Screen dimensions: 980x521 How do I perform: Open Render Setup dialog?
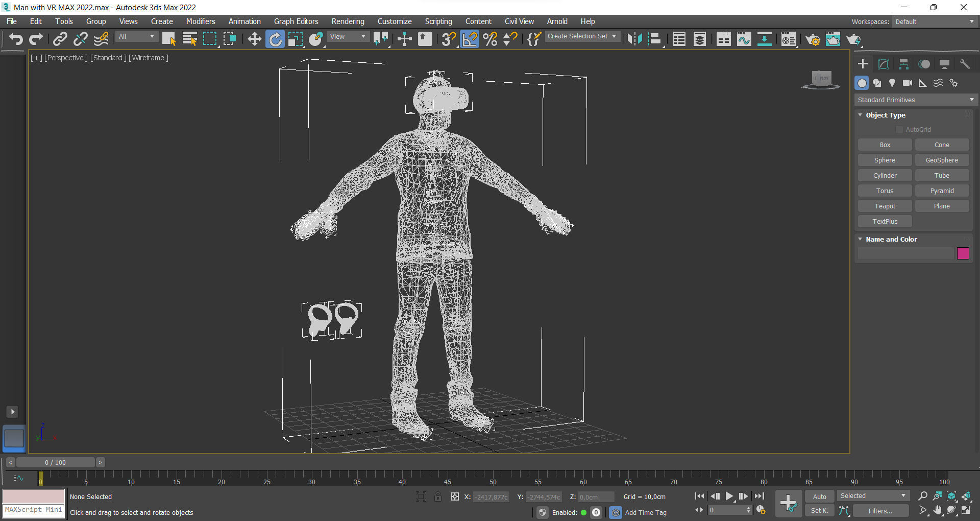(x=813, y=39)
